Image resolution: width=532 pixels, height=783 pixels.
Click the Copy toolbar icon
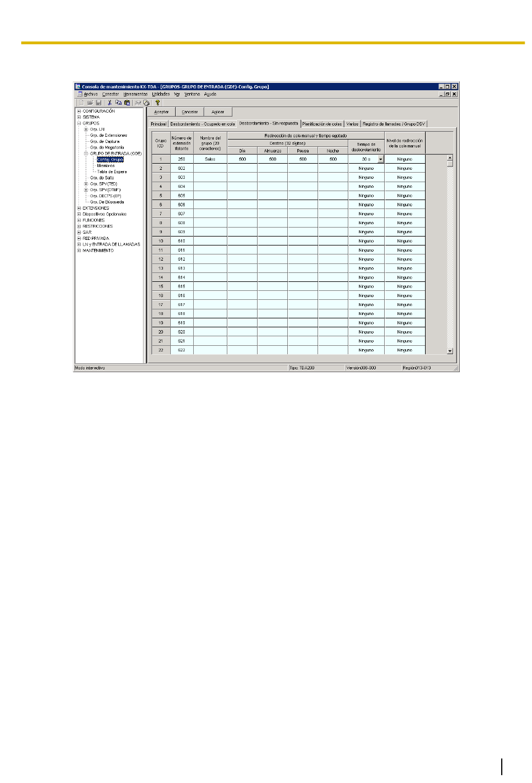click(118, 103)
